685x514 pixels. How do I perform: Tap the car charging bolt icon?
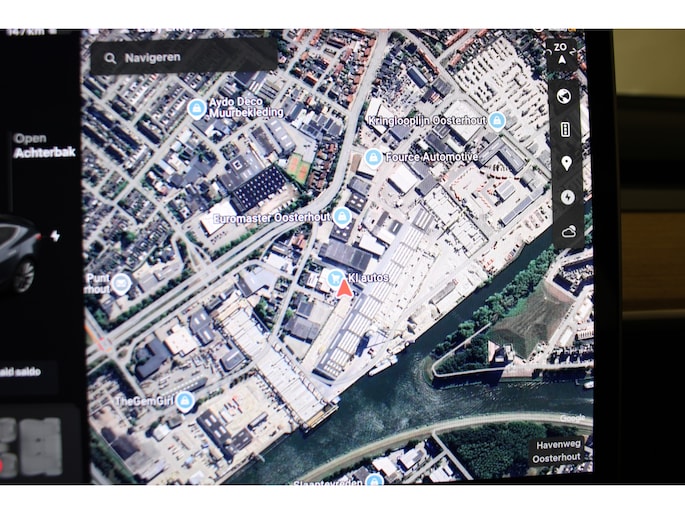[x=55, y=236]
